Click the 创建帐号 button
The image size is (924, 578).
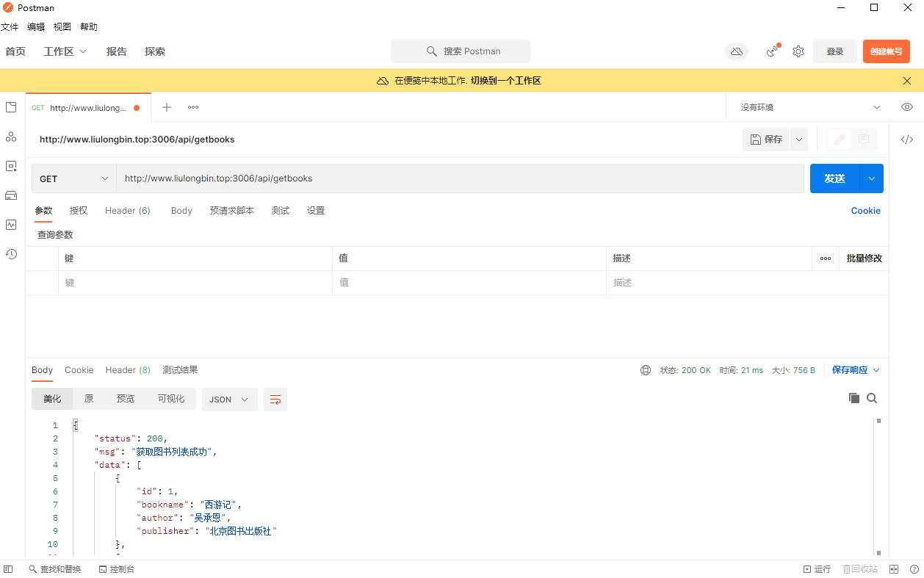click(887, 51)
